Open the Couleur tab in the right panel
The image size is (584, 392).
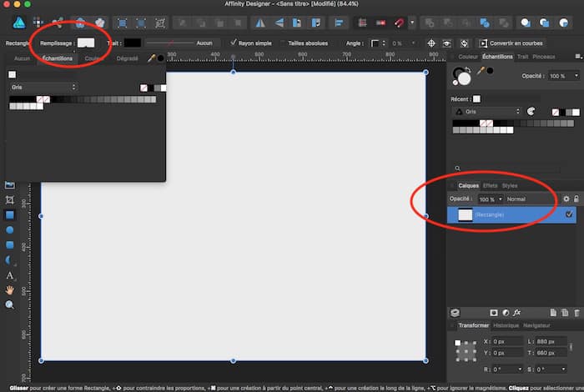pyautogui.click(x=468, y=57)
